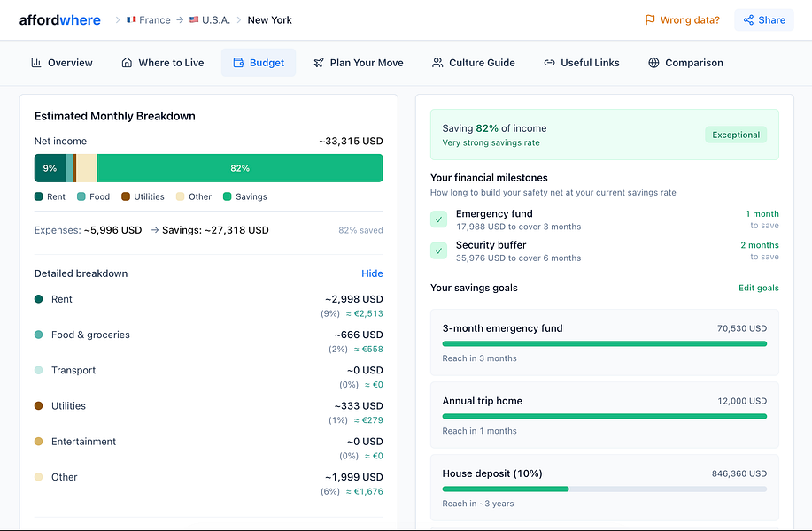Click the Food & groceries color dot
The width and height of the screenshot is (812, 531).
tap(38, 335)
